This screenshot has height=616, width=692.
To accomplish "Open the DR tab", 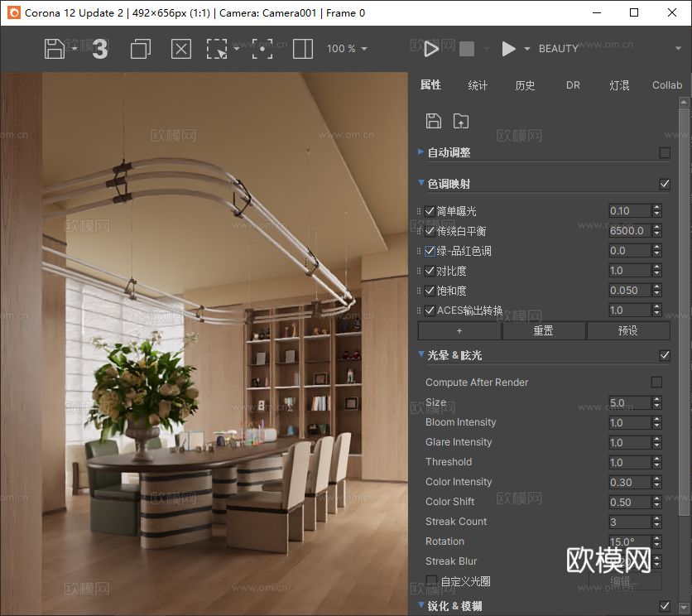I will tap(573, 84).
